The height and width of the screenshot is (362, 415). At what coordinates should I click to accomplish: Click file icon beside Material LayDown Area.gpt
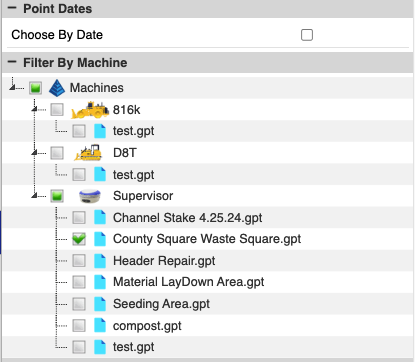click(x=100, y=282)
